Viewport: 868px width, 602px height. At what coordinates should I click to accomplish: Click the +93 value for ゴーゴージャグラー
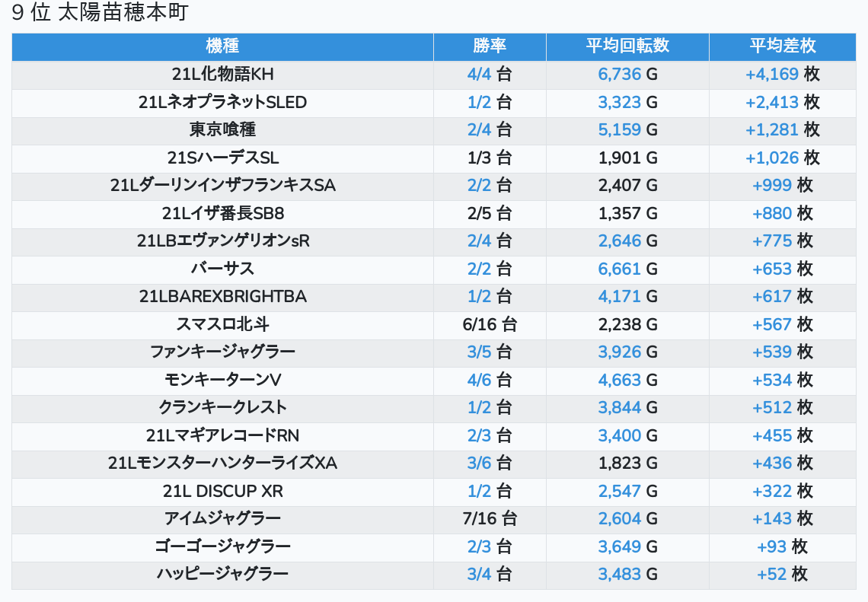click(x=772, y=546)
